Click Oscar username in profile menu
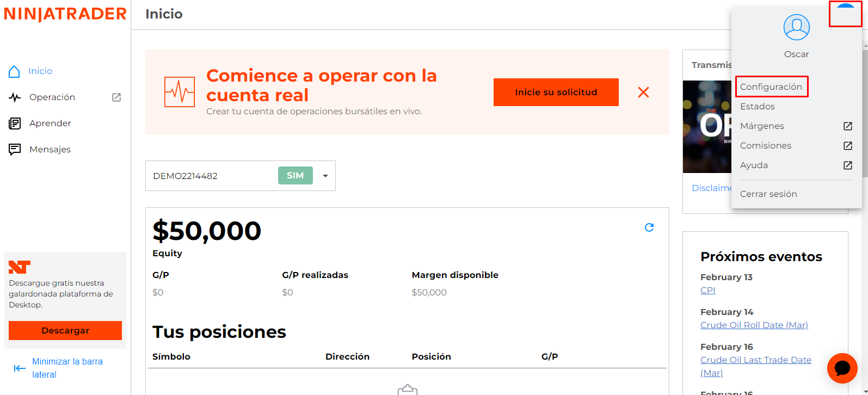Screen dimensions: 868x395 tap(797, 54)
